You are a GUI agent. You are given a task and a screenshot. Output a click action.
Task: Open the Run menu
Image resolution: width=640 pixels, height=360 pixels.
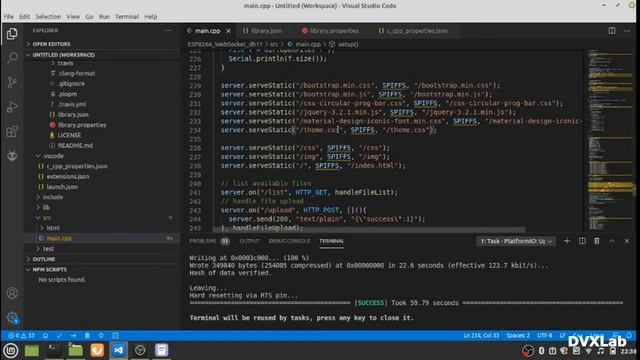pyautogui.click(x=104, y=17)
